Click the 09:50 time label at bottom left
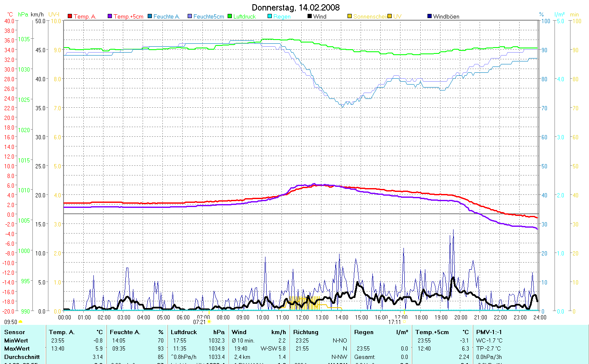 [x=11, y=322]
